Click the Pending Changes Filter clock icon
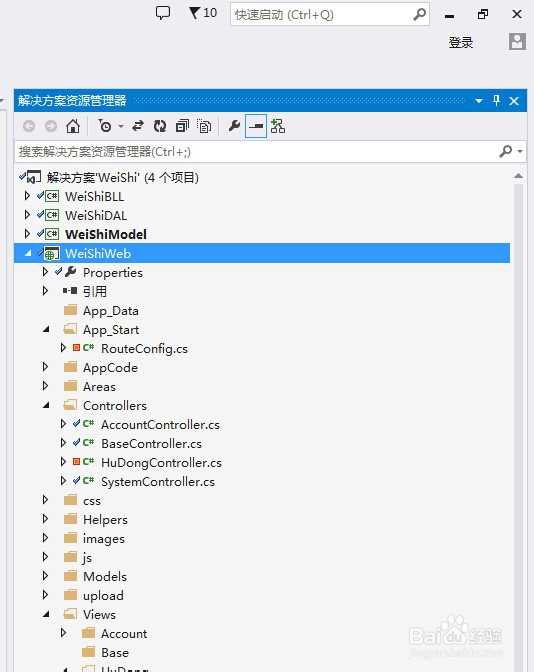Viewport: 534px width, 672px height. pos(105,126)
